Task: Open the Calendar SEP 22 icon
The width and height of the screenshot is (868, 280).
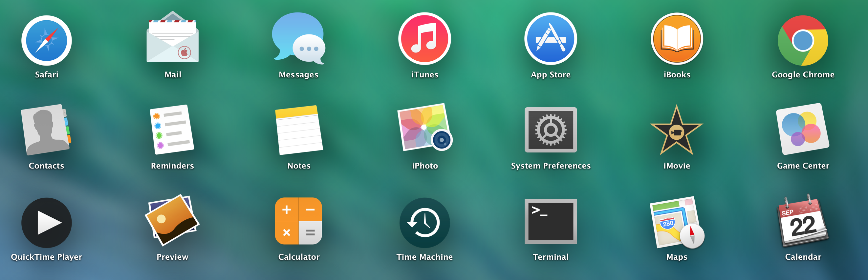Action: 803,221
